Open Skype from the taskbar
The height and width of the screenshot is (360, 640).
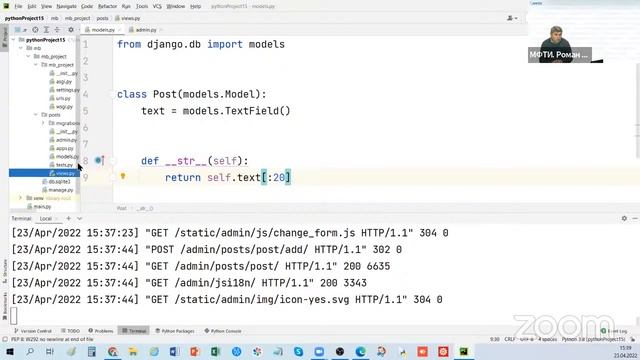[x=298, y=351]
